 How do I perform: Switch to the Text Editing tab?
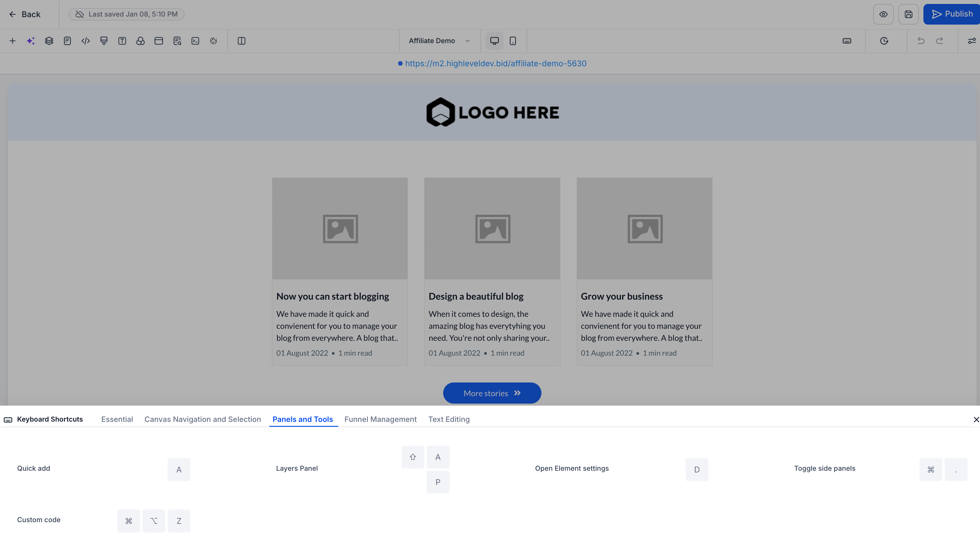449,419
